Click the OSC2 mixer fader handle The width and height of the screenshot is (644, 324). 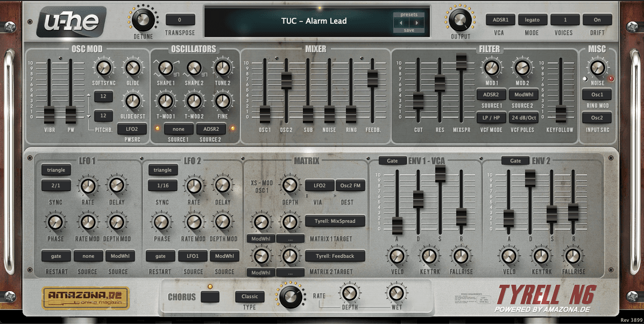point(286,81)
